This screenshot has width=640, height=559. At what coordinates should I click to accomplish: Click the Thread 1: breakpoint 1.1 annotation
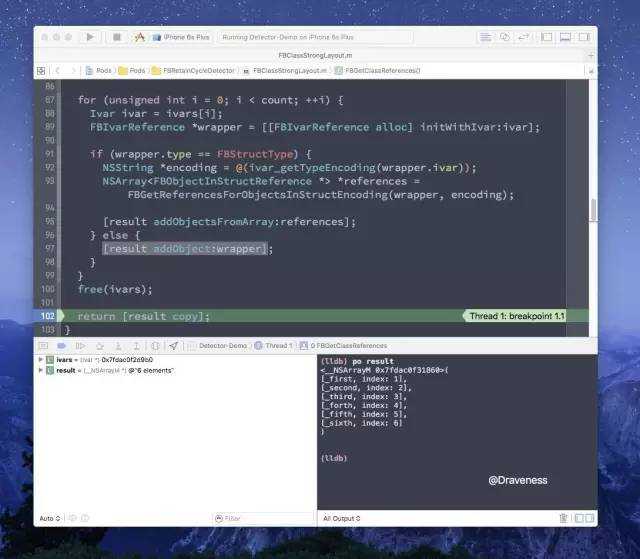coord(515,316)
